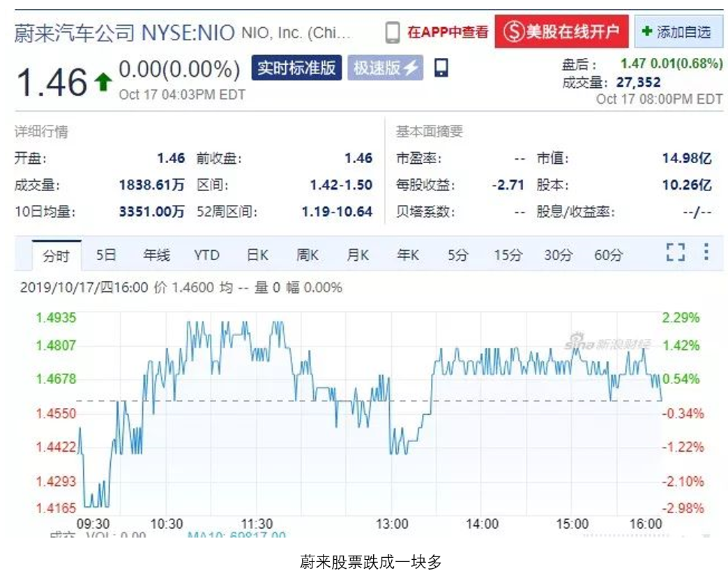Image resolution: width=728 pixels, height=578 pixels.
Task: Click the 蔚来汽车公司 NYSE:NIO title
Action: tap(124, 33)
